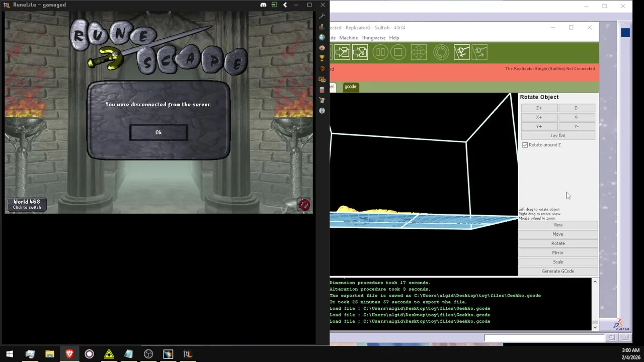Click the console line "Dimension procedure took 17 seconds."
This screenshot has height=362, width=644.
(380, 283)
